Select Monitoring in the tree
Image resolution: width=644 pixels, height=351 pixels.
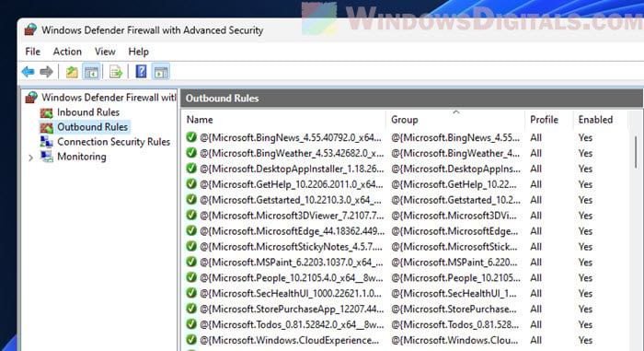point(82,157)
